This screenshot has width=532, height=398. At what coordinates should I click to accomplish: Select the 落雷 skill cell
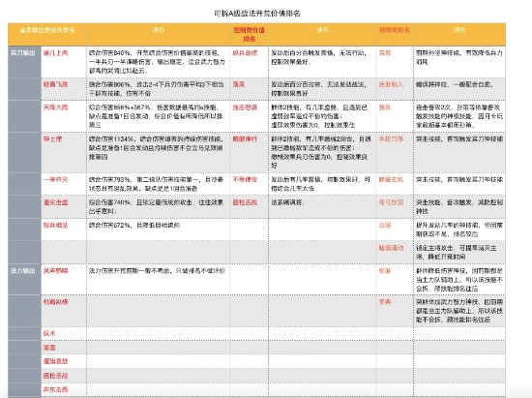tap(64, 348)
